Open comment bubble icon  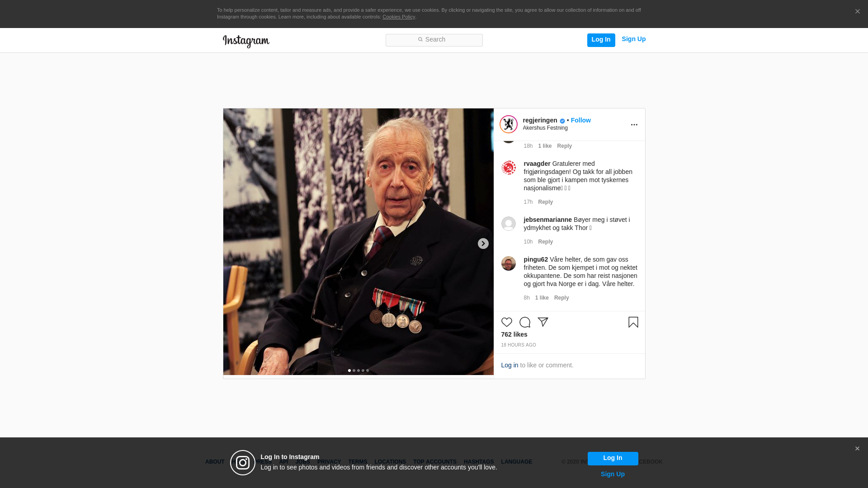tap(524, 322)
